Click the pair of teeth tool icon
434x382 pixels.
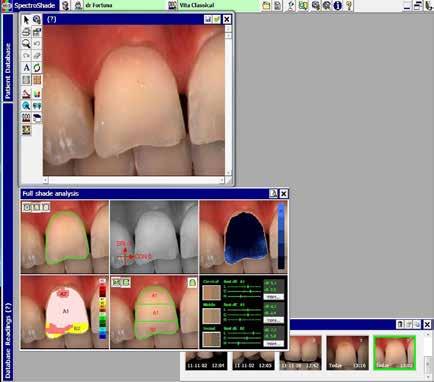pos(37,106)
